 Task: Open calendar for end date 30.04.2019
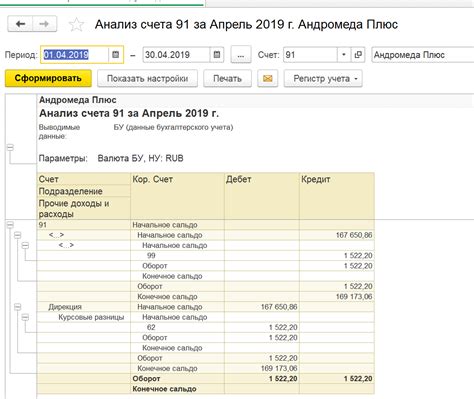[x=217, y=55]
